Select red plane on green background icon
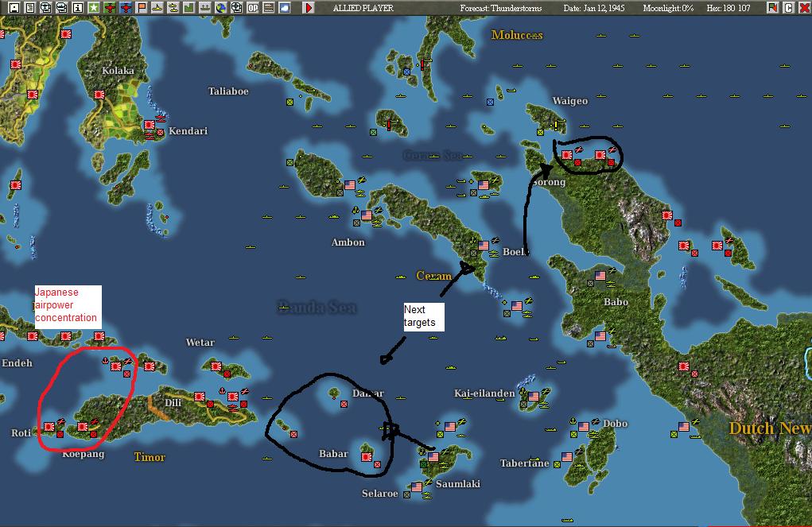 pos(110,7)
